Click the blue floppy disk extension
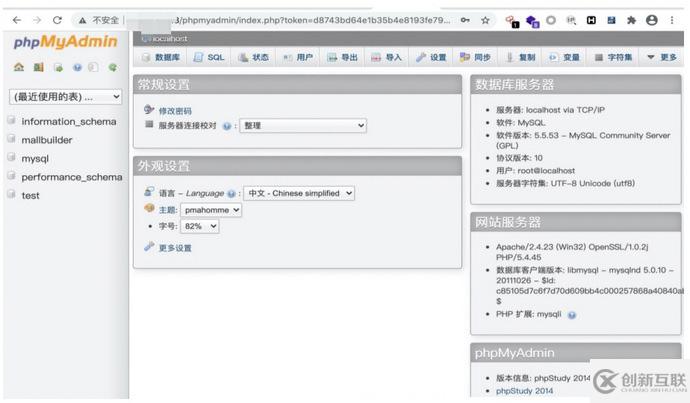This screenshot has height=403, width=690. 611,20
